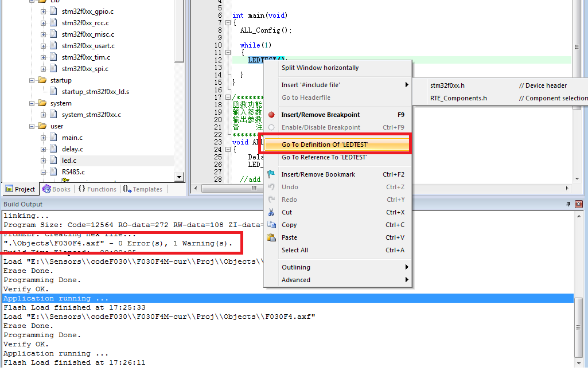This screenshot has height=371, width=588.
Task: Click scroll down arrow of project tree
Action: click(x=179, y=177)
